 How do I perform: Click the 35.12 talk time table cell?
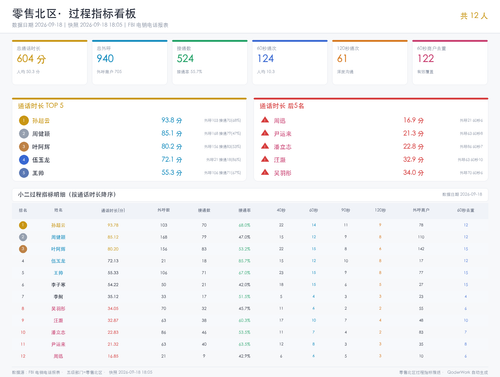[x=113, y=297]
